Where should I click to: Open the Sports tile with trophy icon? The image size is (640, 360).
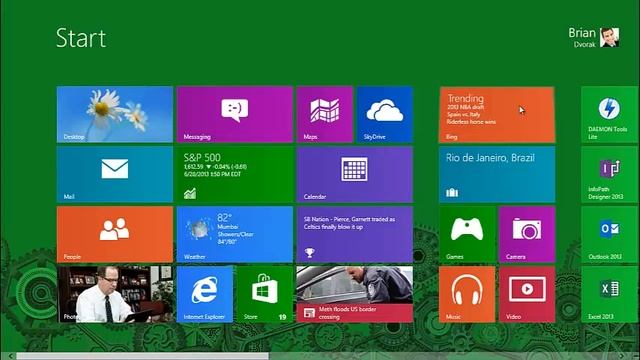click(355, 234)
